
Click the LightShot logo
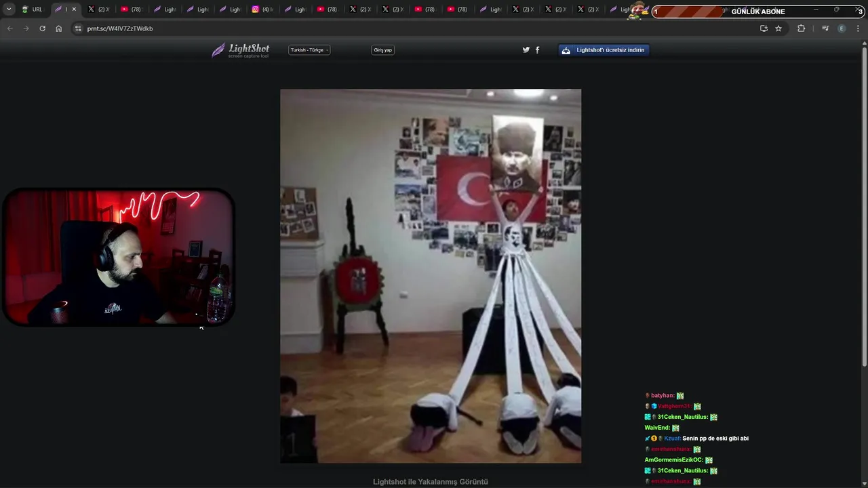241,50
